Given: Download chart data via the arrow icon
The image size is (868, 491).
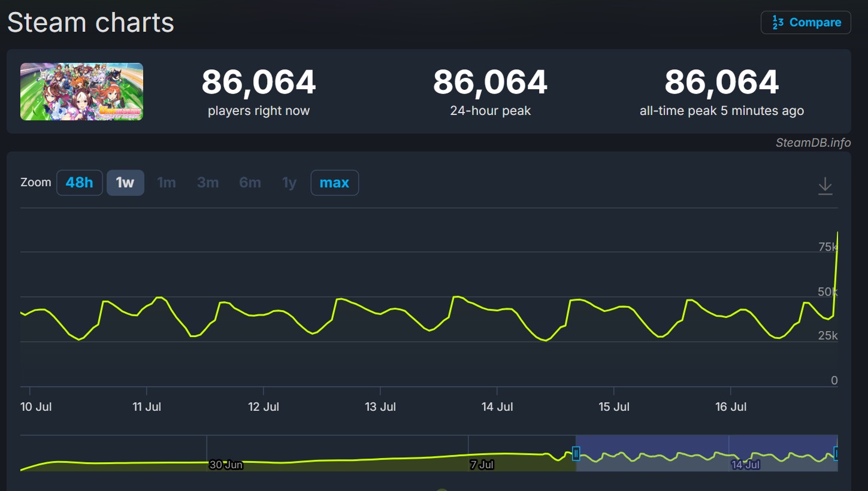Looking at the screenshot, I should click(x=825, y=186).
